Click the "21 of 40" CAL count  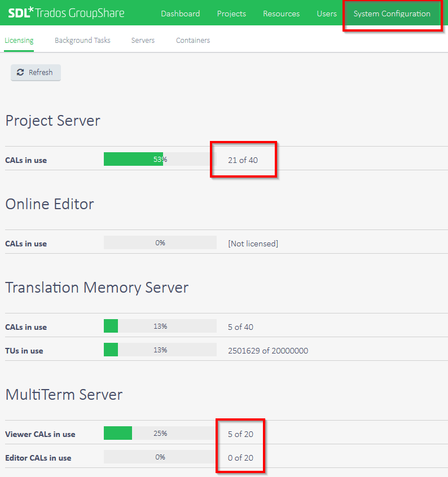tap(243, 160)
